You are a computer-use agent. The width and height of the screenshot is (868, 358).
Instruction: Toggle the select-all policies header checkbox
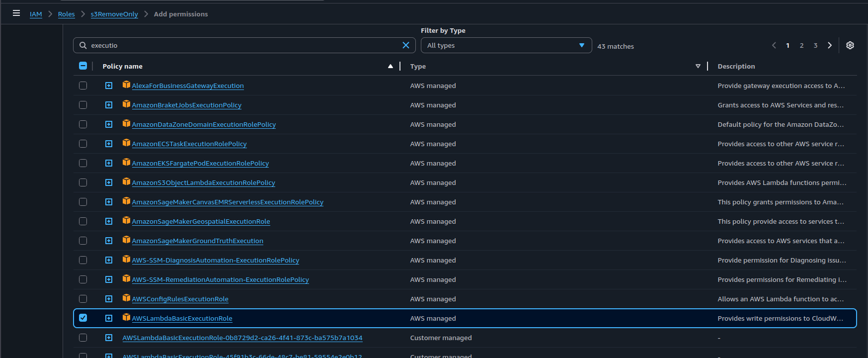pyautogui.click(x=83, y=66)
